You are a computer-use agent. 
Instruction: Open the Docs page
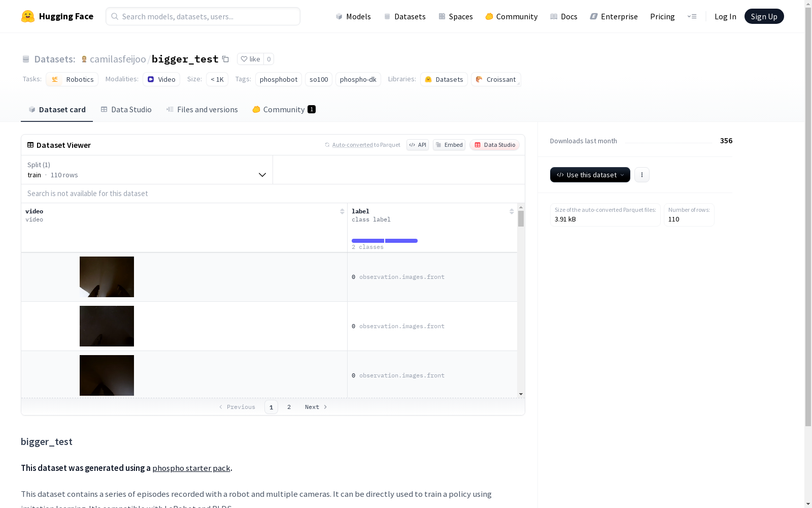[564, 16]
